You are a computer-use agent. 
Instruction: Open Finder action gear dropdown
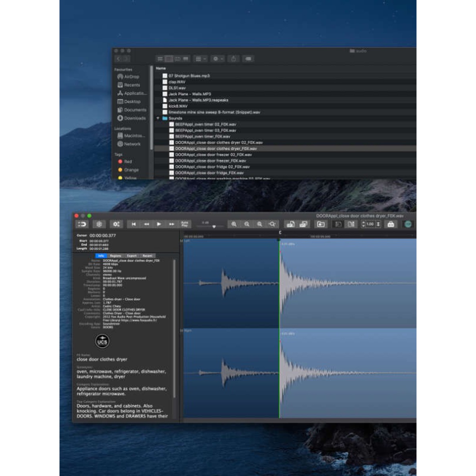(x=218, y=59)
